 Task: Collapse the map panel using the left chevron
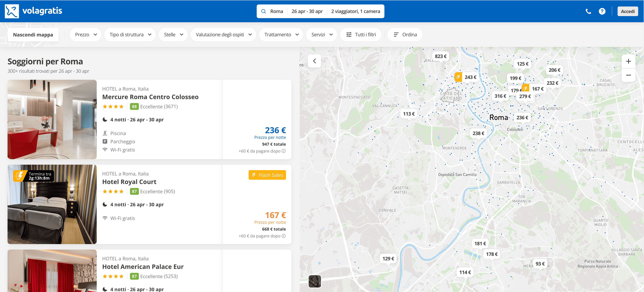(x=314, y=61)
